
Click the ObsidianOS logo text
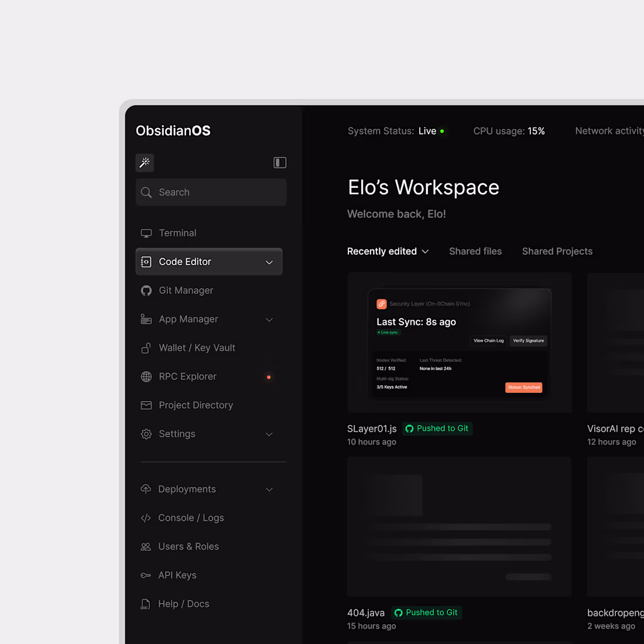coord(173,131)
